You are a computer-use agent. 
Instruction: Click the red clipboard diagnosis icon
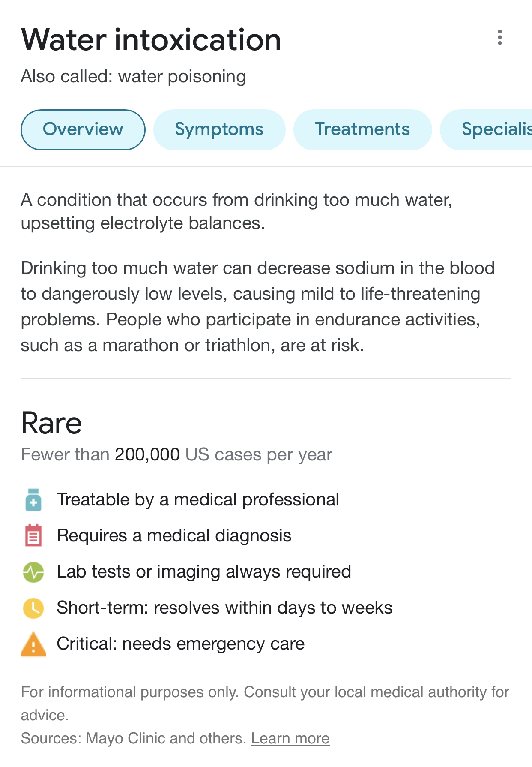33,536
